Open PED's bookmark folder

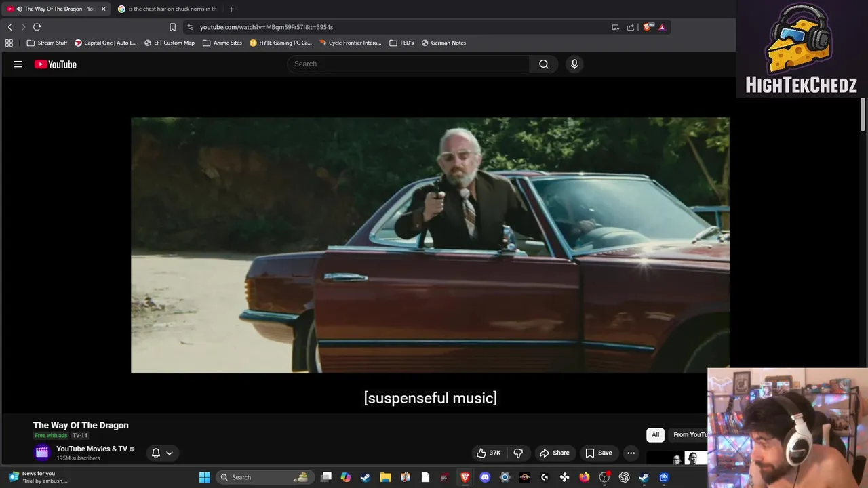click(x=401, y=43)
